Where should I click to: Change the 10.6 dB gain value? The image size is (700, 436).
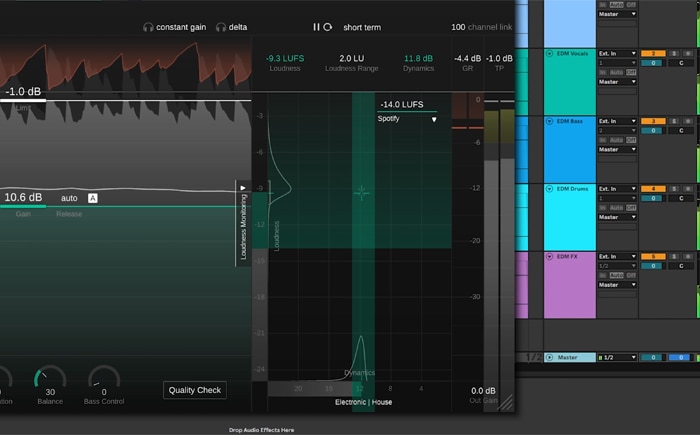(x=23, y=197)
